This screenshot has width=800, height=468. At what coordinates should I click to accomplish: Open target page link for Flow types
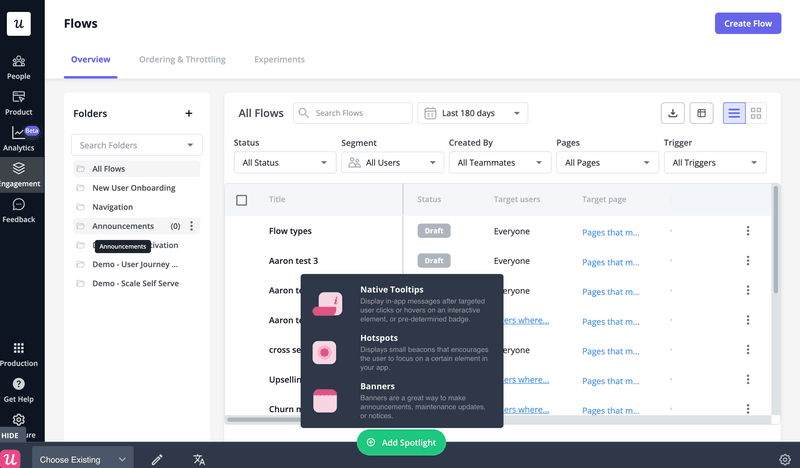[610, 232]
